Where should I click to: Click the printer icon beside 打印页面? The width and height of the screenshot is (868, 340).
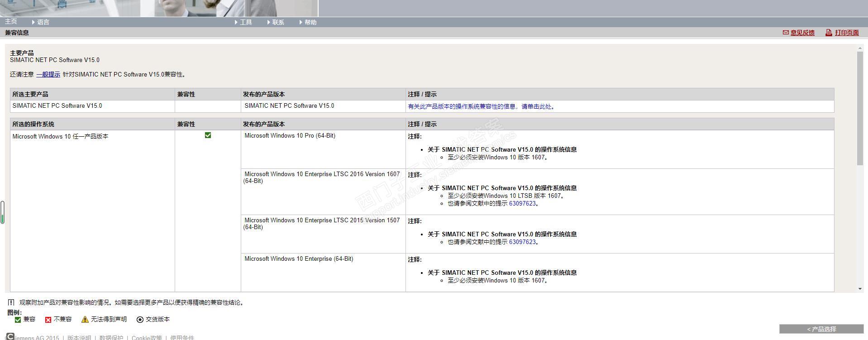pyautogui.click(x=829, y=33)
